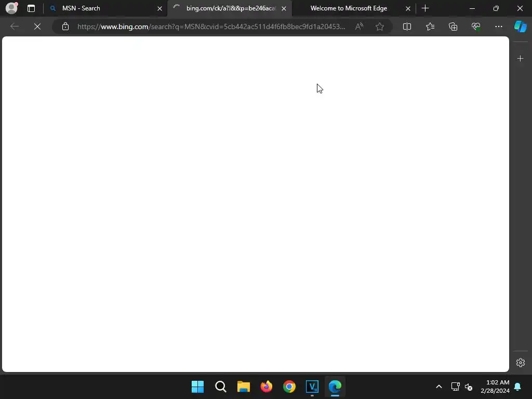This screenshot has width=532, height=399.
Task: Open Settings and more ellipsis menu
Action: 498,26
